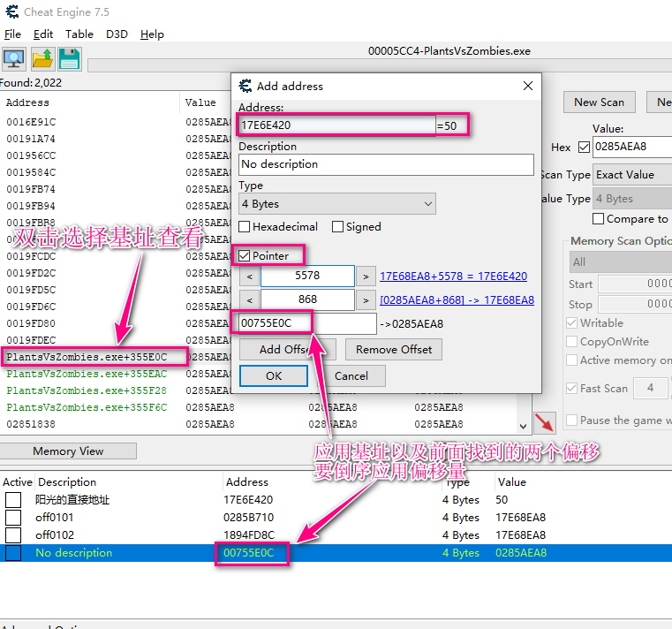
Task: Open the memory region All dropdown
Action: click(x=621, y=262)
